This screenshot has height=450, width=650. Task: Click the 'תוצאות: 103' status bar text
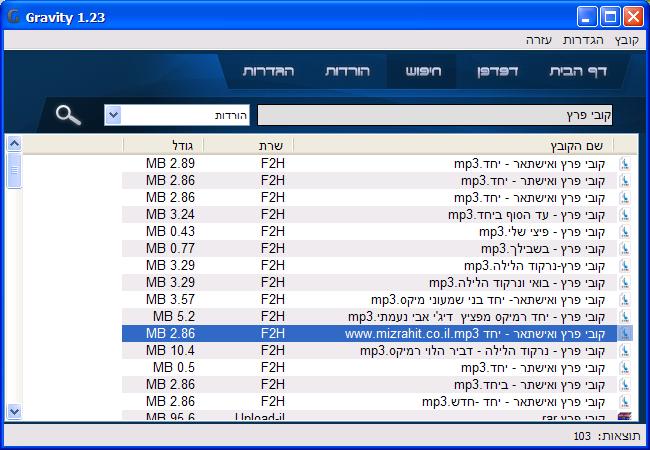coord(606,436)
